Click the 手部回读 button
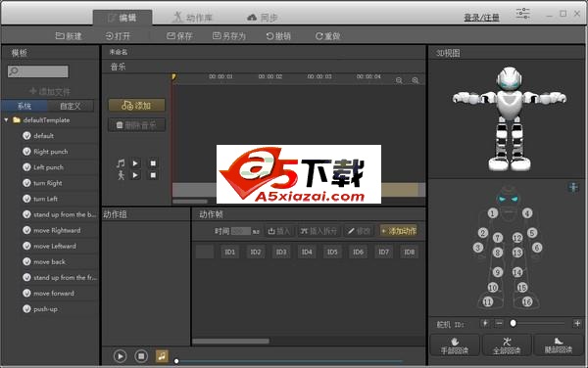588x368 pixels. (455, 345)
